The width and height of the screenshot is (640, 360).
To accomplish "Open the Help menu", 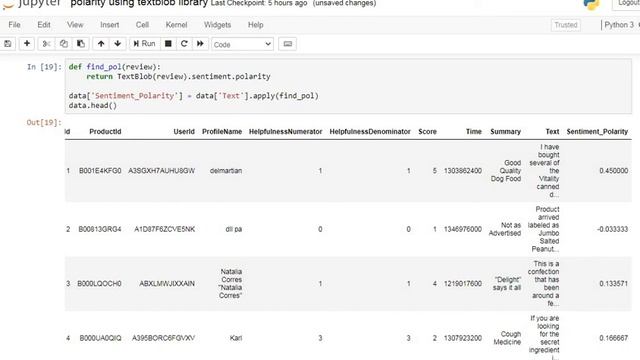I will click(256, 25).
